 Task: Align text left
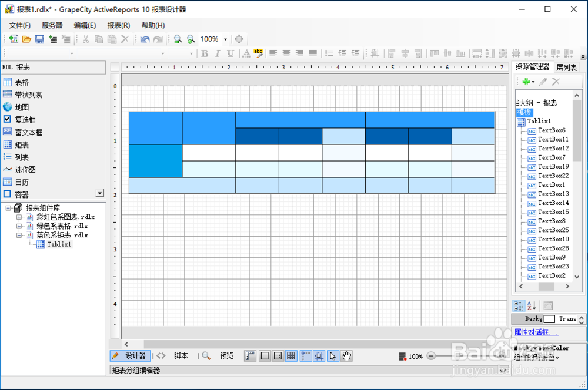(273, 53)
